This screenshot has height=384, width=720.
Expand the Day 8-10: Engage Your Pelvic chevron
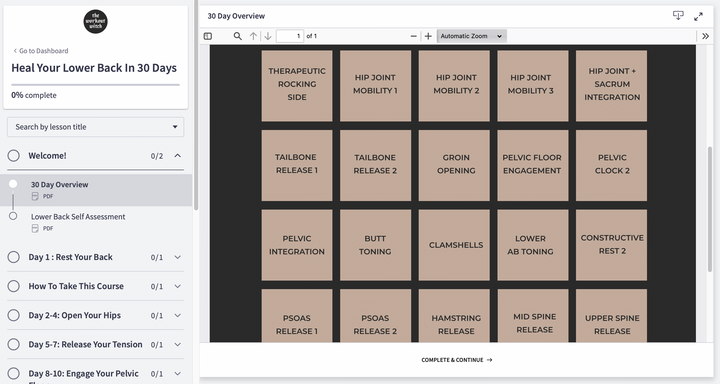178,374
